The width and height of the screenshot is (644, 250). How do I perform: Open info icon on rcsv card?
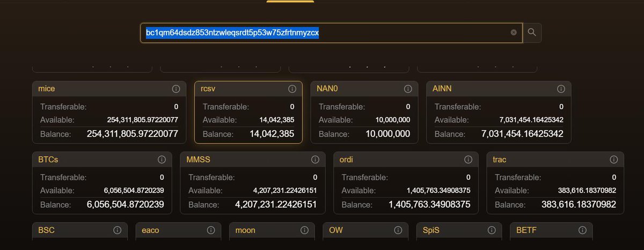coord(292,89)
